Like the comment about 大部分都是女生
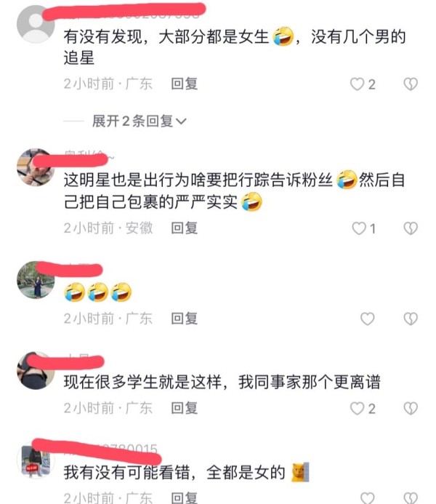The image size is (436, 504). point(357,84)
